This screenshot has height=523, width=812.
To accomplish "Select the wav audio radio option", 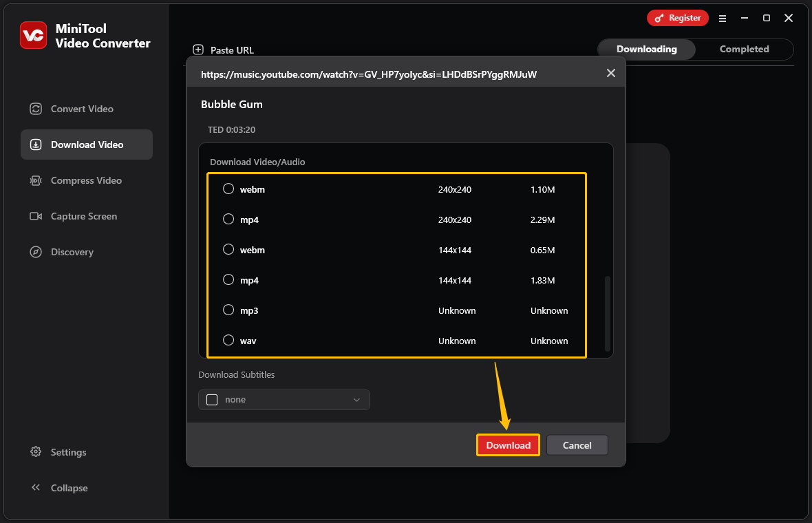I will pos(228,340).
